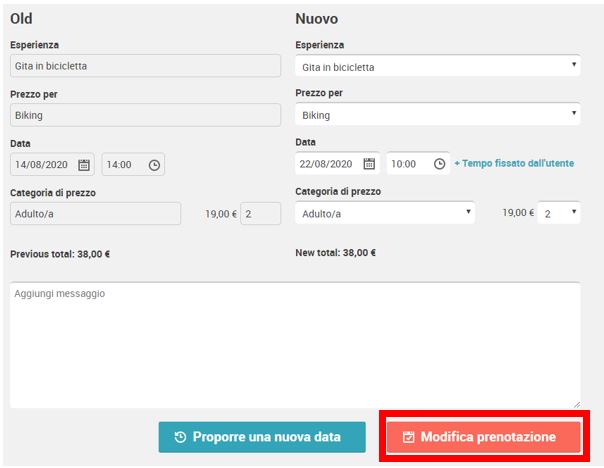Click Proporre una nuova data button
Image resolution: width=604 pixels, height=468 pixels.
pos(262,437)
